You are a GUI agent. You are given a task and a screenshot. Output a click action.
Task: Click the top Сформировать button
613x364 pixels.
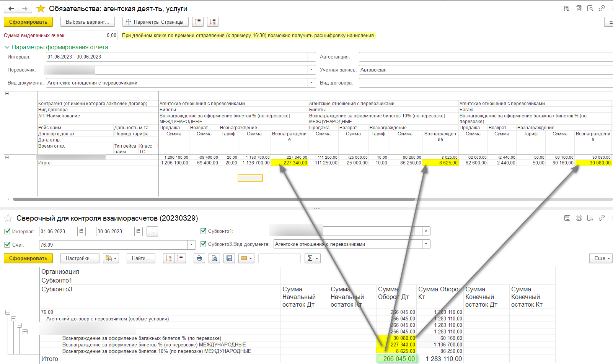(x=28, y=22)
